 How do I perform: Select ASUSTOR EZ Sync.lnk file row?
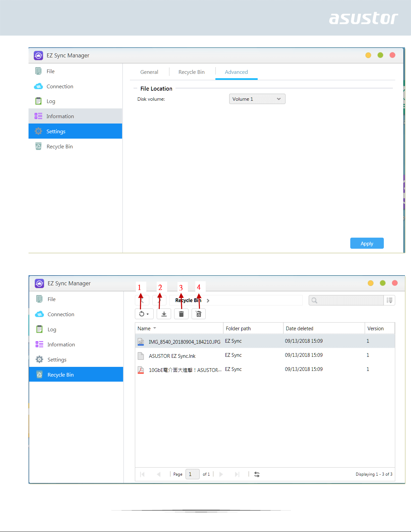click(265, 355)
